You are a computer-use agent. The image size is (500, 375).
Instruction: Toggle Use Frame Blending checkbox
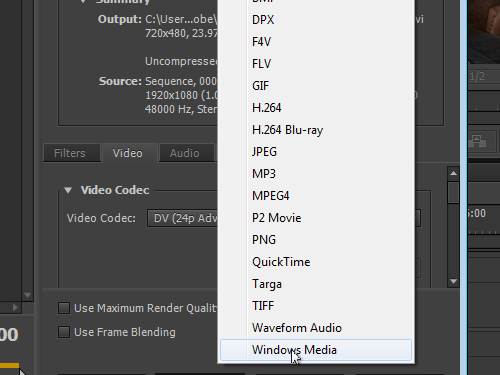click(64, 332)
